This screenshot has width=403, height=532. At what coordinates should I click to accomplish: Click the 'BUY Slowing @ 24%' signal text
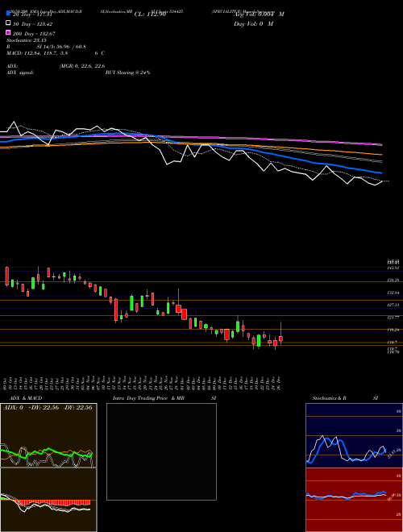(x=128, y=73)
